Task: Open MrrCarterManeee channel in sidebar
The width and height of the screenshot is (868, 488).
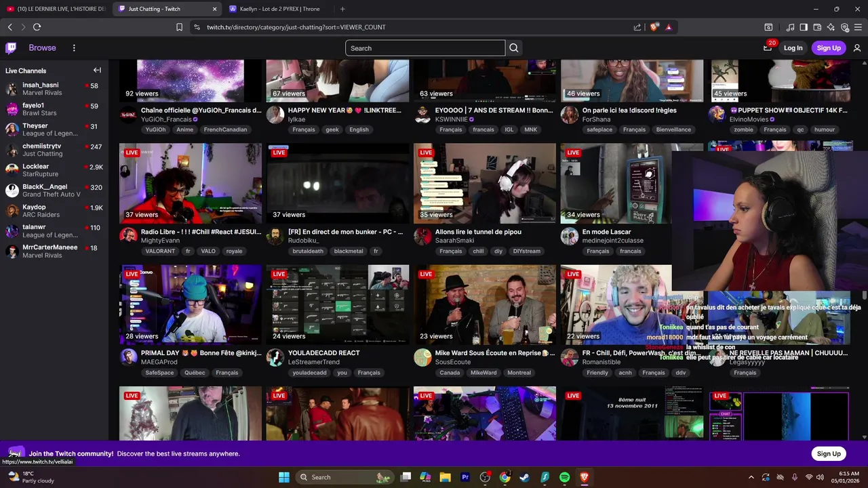Action: (x=54, y=251)
